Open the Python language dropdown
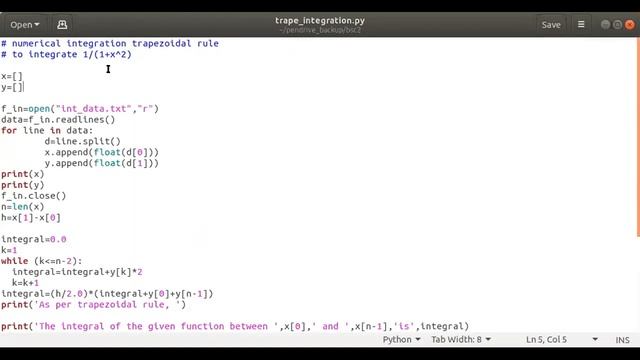Image resolution: width=640 pixels, height=360 pixels. point(401,340)
